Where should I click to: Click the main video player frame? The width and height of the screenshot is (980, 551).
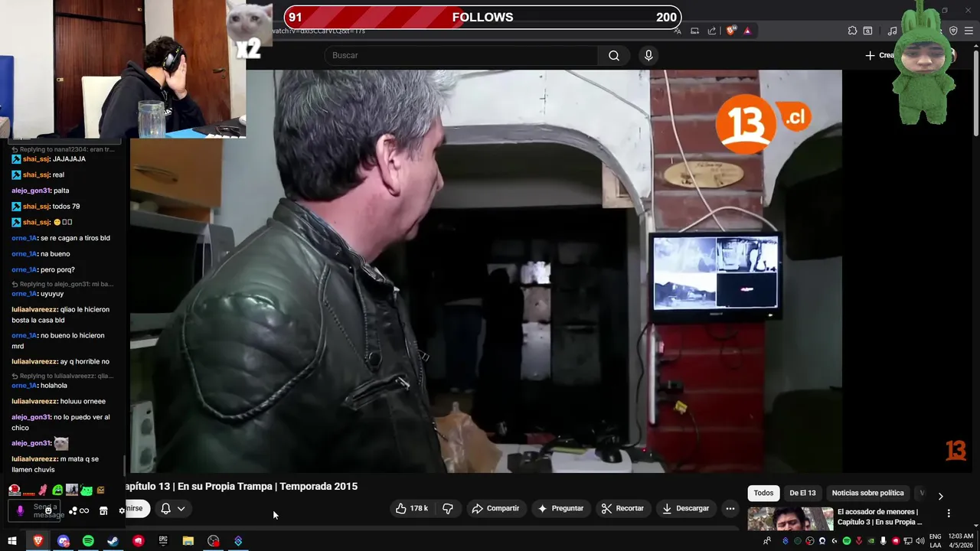(x=485, y=271)
